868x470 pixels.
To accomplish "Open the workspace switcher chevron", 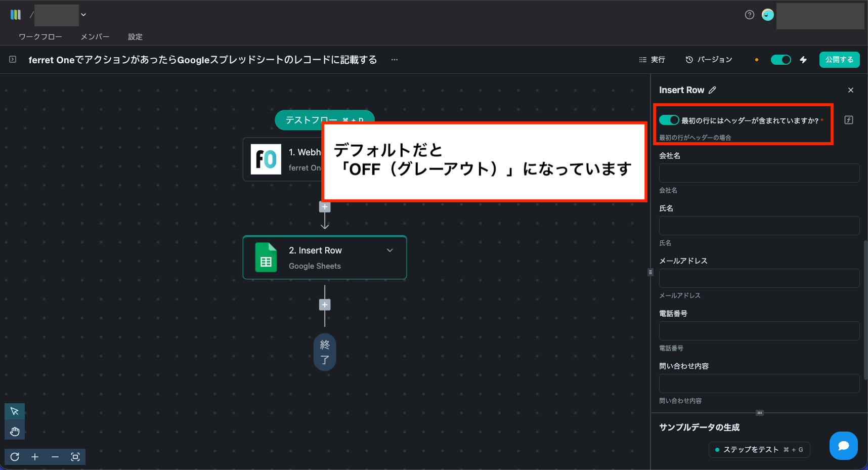I will (x=83, y=15).
